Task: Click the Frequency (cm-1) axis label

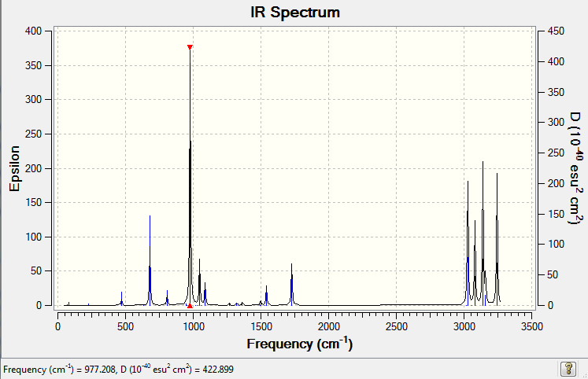Action: point(300,344)
